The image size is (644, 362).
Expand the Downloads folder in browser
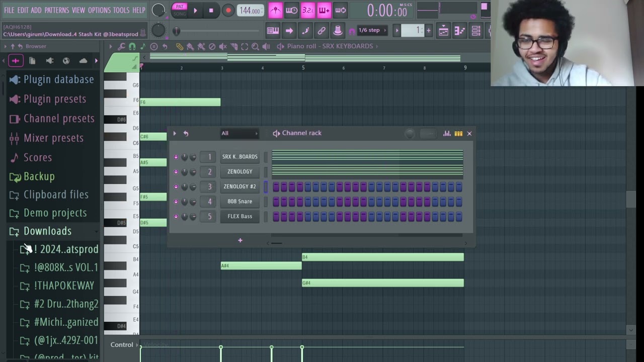tap(48, 231)
